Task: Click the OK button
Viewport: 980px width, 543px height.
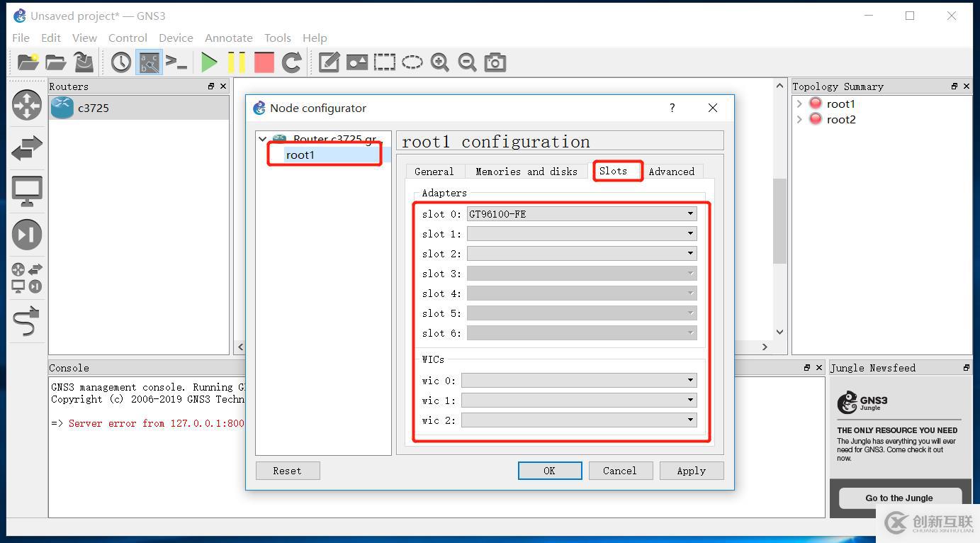Action: coord(550,471)
